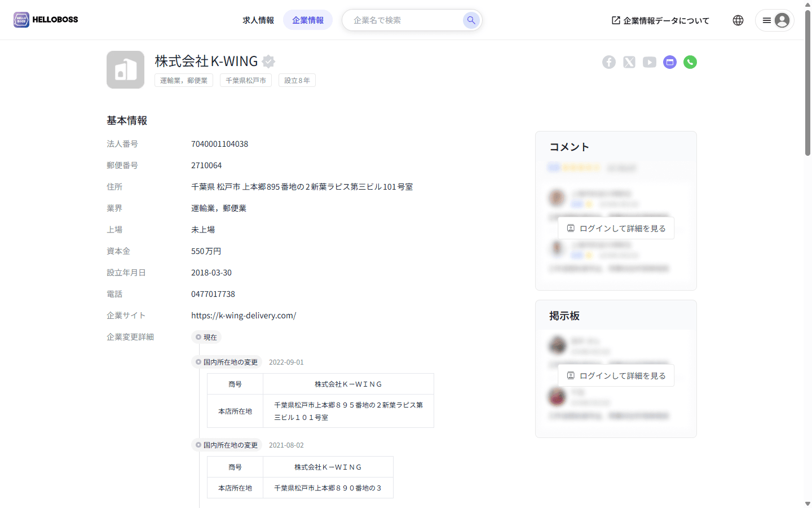Open the HELLOBOSS logo home link

pyautogui.click(x=46, y=20)
